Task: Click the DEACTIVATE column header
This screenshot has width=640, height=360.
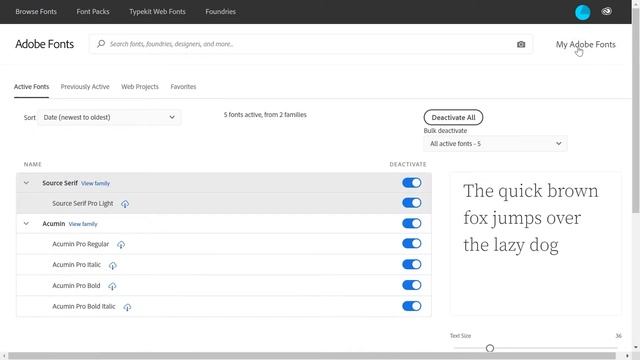Action: [x=408, y=164]
